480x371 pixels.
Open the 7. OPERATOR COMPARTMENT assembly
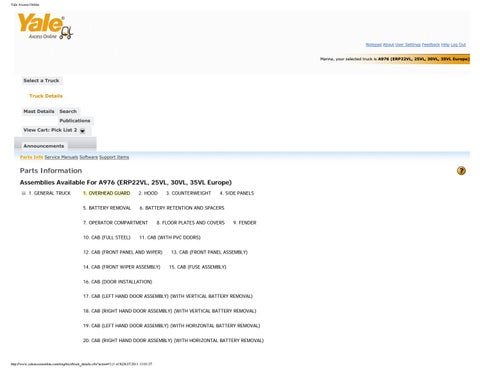click(115, 223)
